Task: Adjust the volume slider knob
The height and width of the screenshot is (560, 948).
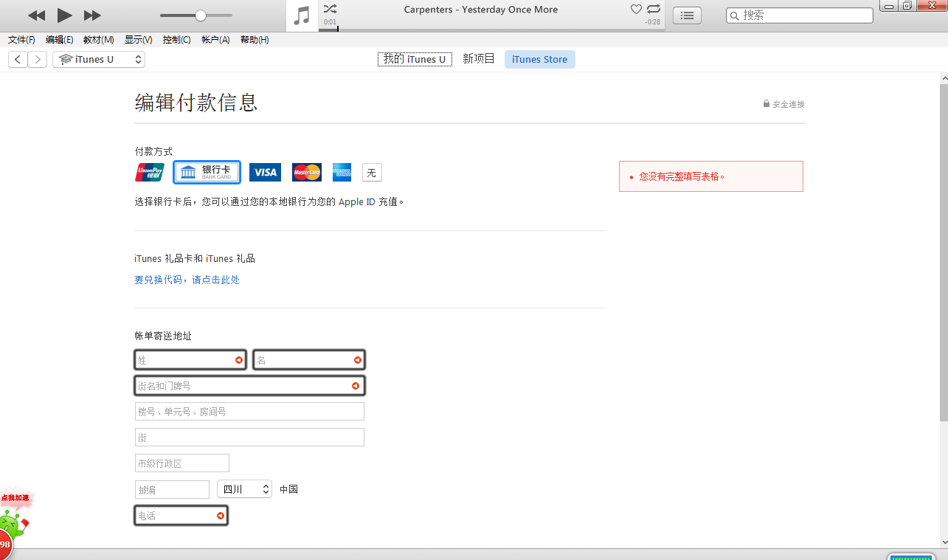Action: [x=201, y=15]
